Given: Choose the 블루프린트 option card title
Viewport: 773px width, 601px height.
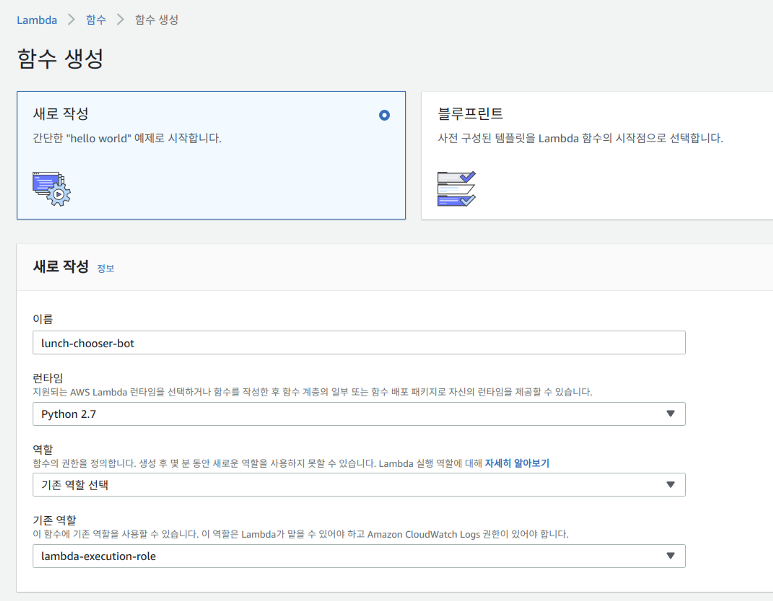Looking at the screenshot, I should coord(470,114).
